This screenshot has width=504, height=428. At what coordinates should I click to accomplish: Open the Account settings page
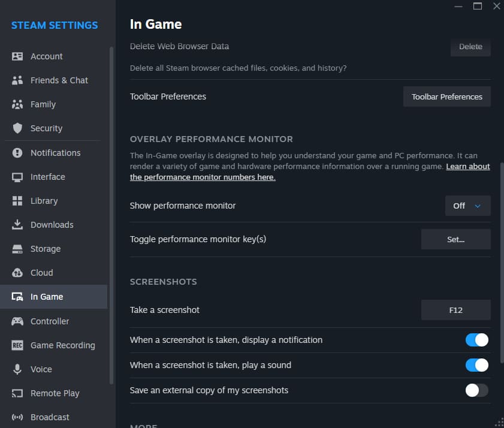point(54,56)
